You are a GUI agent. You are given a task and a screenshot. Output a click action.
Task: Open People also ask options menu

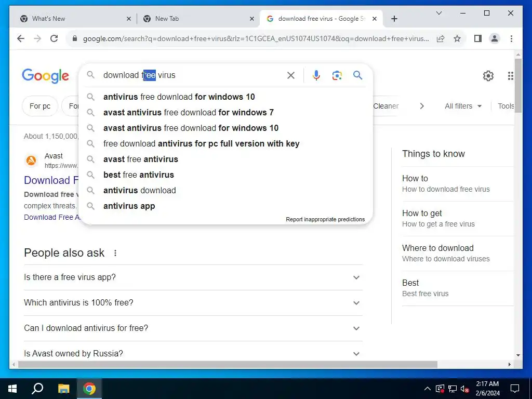115,253
